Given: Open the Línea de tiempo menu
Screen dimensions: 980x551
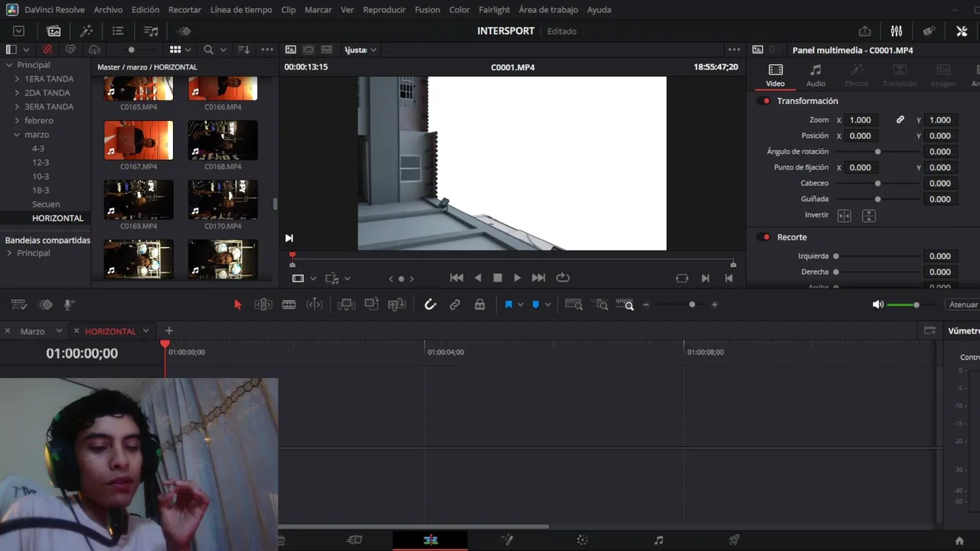Looking at the screenshot, I should click(x=241, y=9).
